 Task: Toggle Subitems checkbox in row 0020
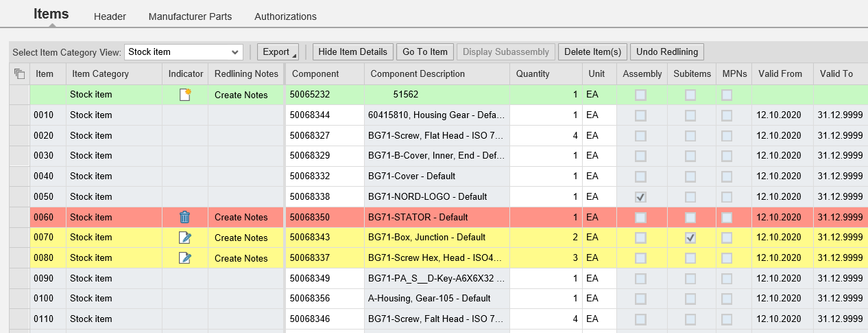tap(690, 136)
